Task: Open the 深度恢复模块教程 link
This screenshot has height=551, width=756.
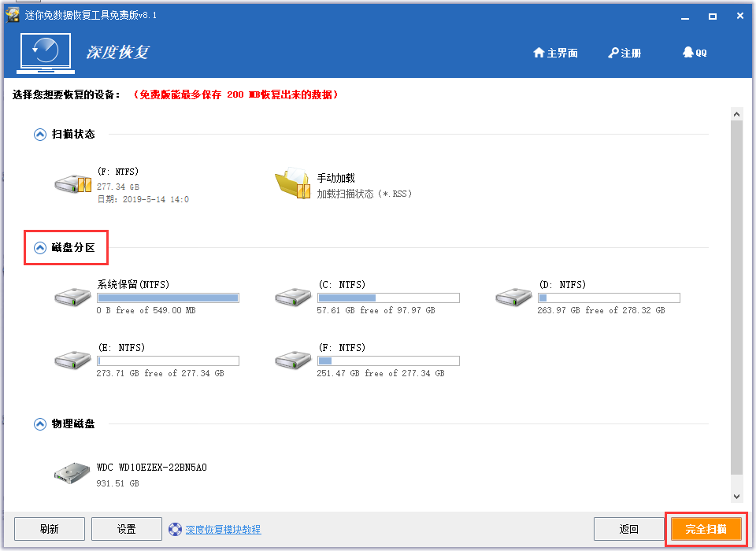Action: [223, 529]
